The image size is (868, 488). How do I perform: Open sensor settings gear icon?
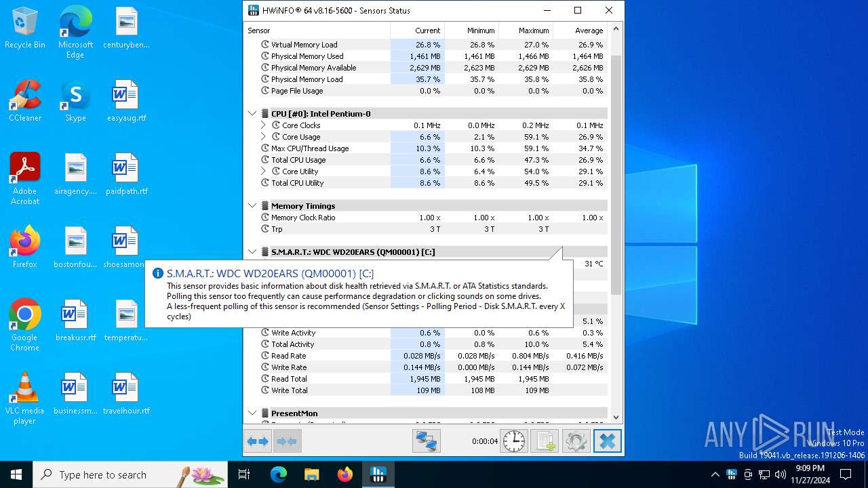(576, 441)
